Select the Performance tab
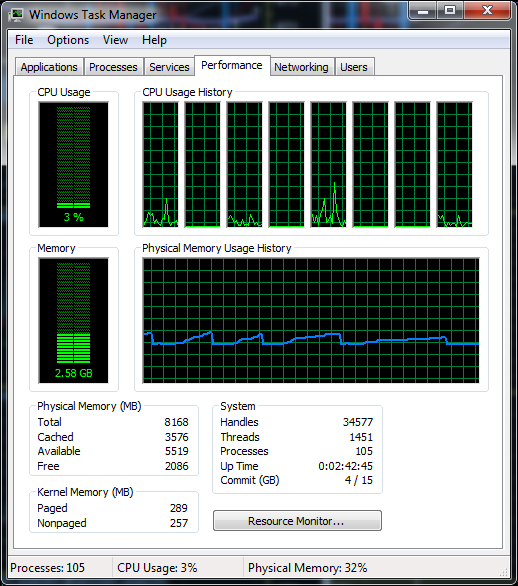The image size is (518, 586). (x=232, y=65)
